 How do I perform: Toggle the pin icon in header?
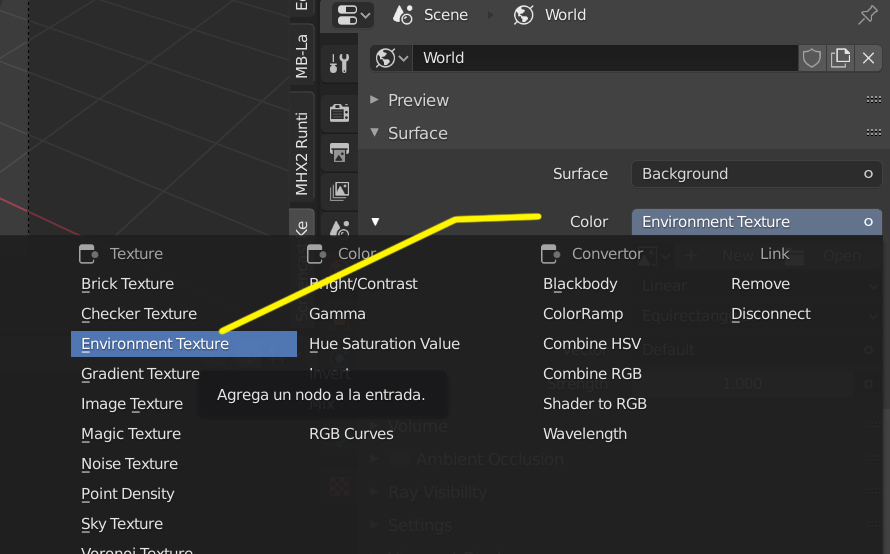coord(868,15)
